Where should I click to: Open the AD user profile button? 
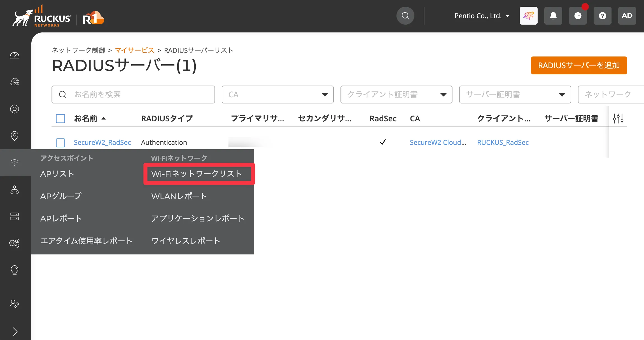627,16
